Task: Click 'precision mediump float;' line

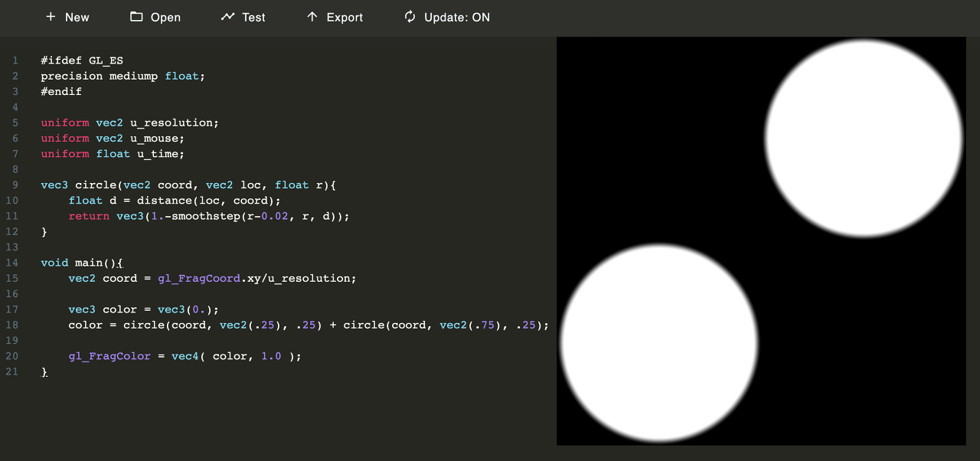Action: click(123, 76)
